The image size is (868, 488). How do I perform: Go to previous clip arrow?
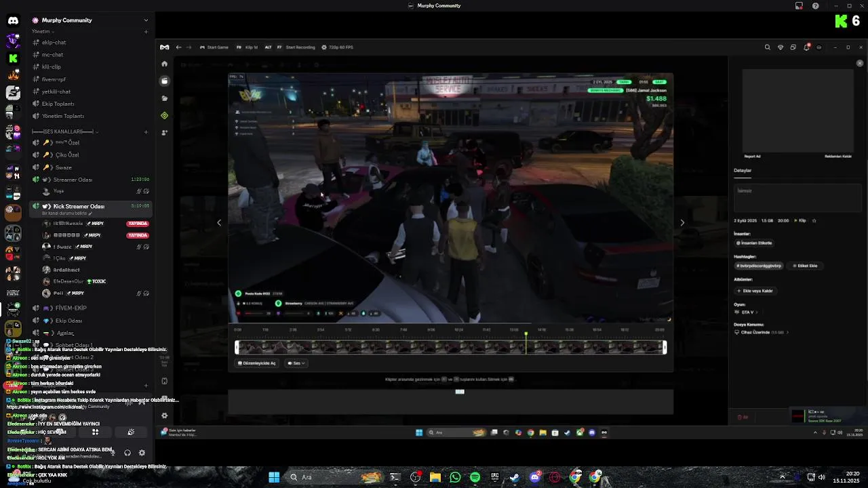coord(218,222)
